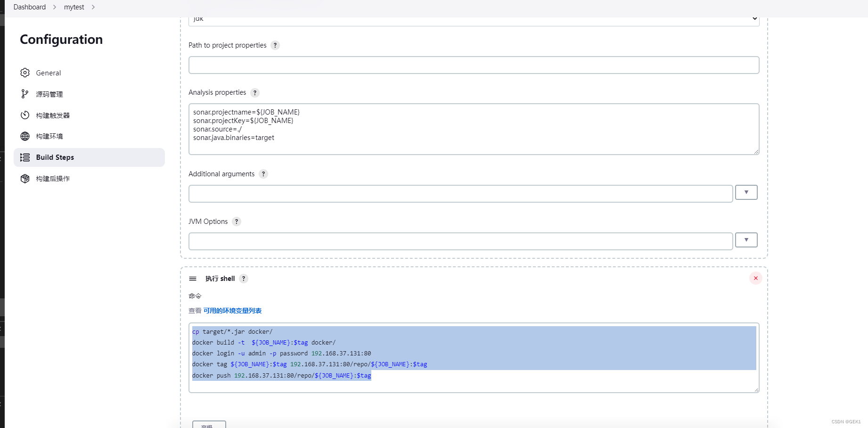Viewport: 868px width, 428px height.
Task: Open the Dashboard breadcrumb link
Action: (30, 7)
